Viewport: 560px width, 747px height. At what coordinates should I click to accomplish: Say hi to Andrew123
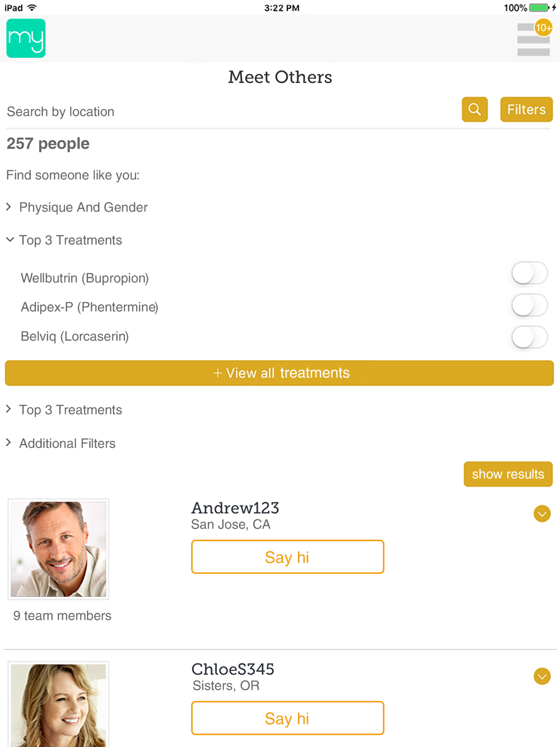tap(287, 557)
